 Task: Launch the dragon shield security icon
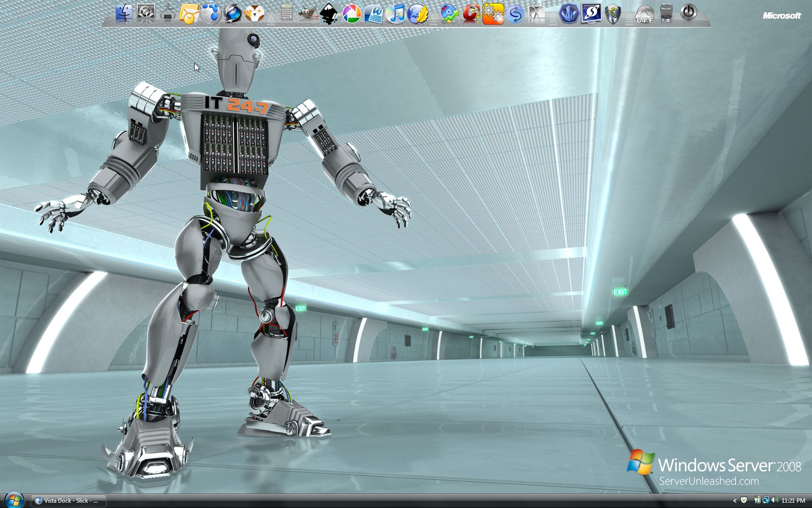click(x=613, y=14)
